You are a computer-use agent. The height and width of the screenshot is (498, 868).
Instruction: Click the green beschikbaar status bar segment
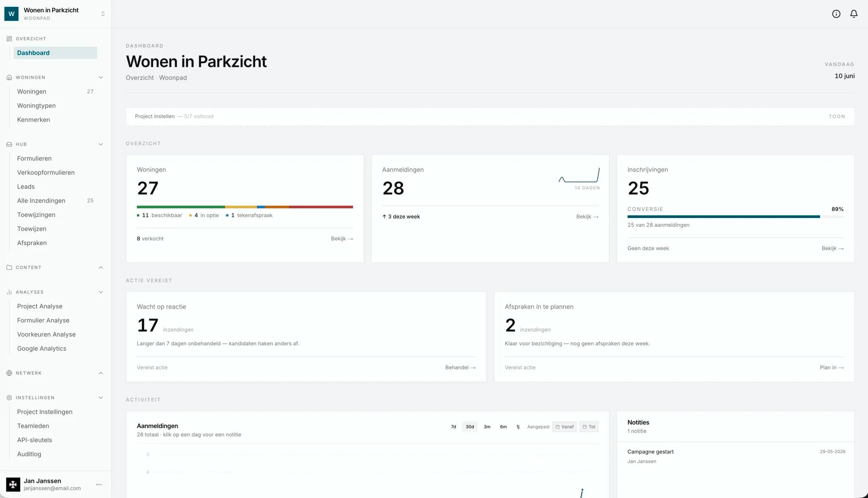[x=181, y=207]
